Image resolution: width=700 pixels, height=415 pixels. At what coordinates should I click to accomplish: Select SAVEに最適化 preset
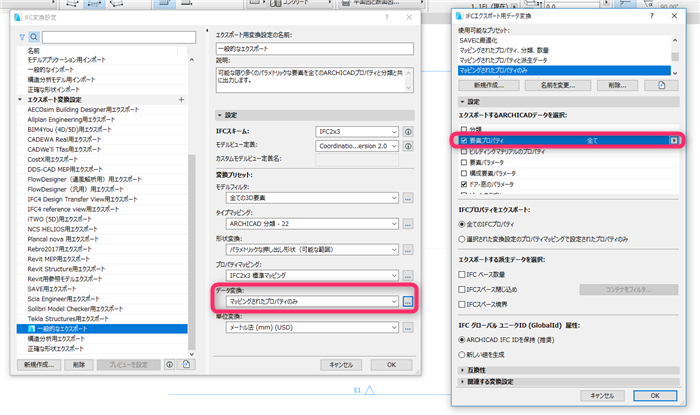click(x=564, y=40)
